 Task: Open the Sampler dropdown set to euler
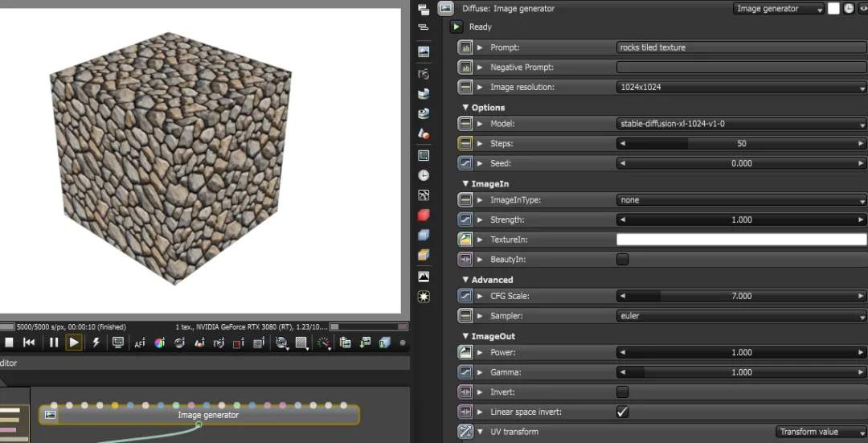[741, 316]
